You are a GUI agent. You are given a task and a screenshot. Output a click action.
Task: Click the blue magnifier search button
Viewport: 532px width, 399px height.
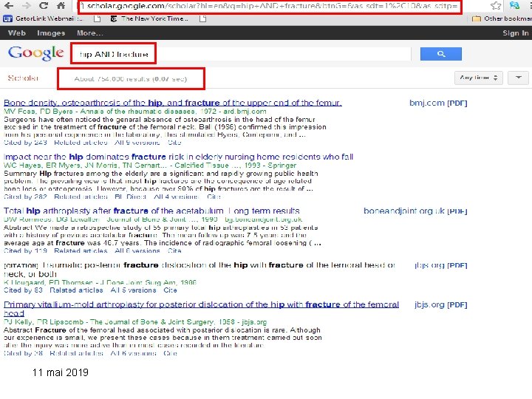[x=440, y=54]
